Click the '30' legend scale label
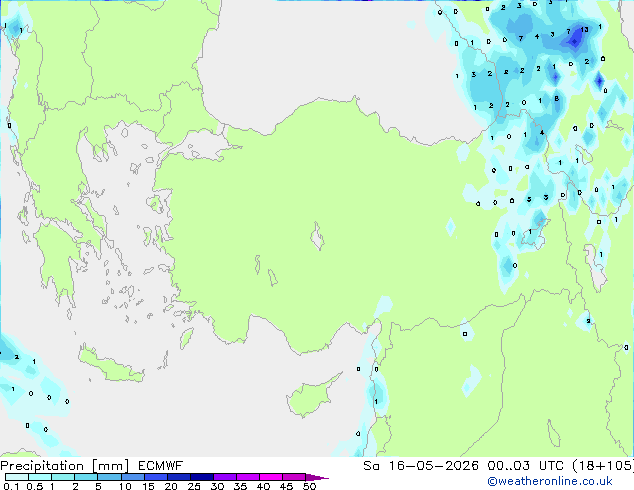Image resolution: width=634 pixels, height=490 pixels. click(x=217, y=486)
